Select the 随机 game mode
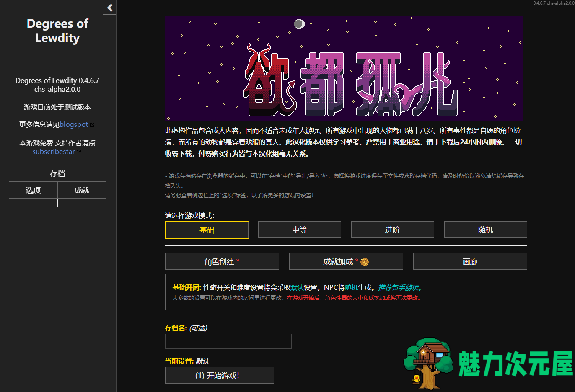Screen dimensions: 575x392 coord(486,230)
